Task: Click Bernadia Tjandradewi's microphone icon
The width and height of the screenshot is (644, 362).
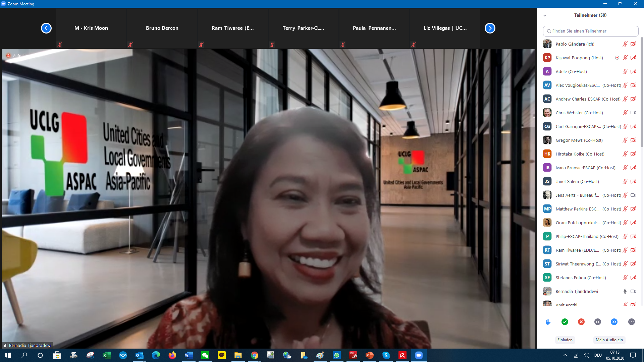Action: click(x=625, y=291)
